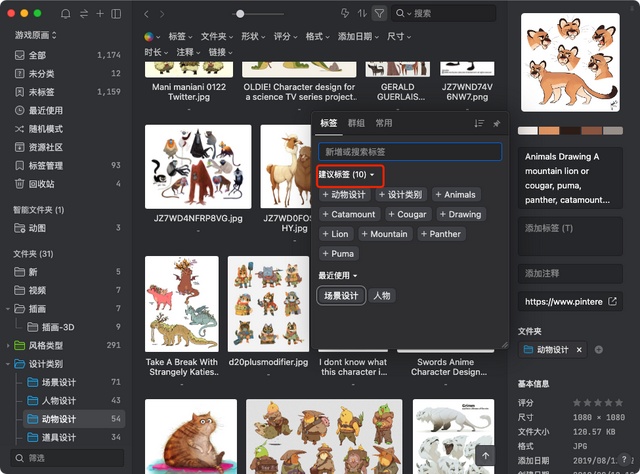640x474 pixels.
Task: Open the help question mark icon
Action: 624,458
